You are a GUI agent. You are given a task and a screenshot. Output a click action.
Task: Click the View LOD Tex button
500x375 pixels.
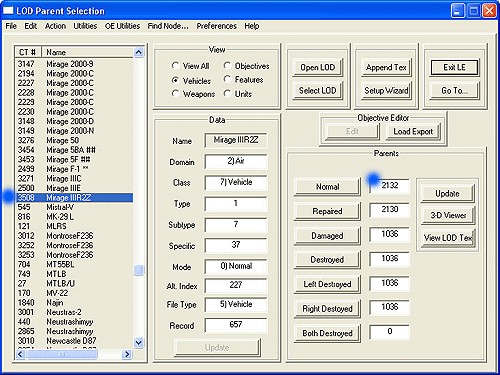447,238
